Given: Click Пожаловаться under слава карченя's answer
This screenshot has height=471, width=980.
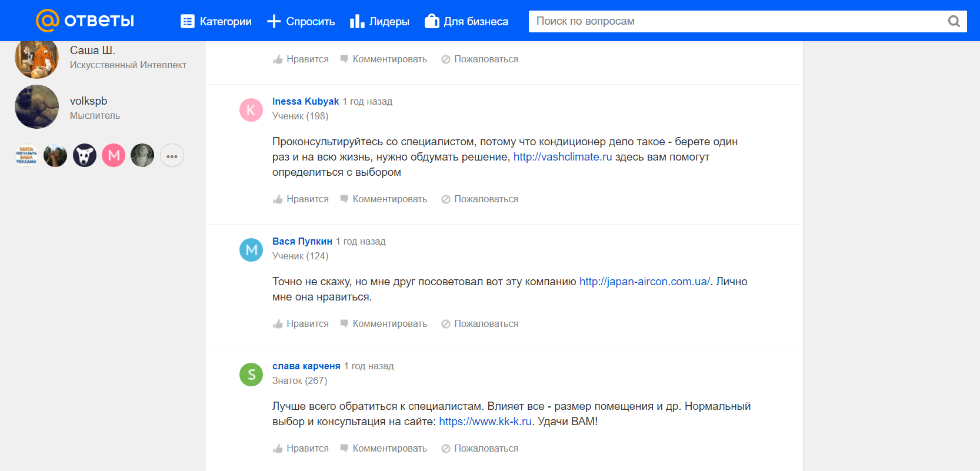Looking at the screenshot, I should tap(486, 449).
